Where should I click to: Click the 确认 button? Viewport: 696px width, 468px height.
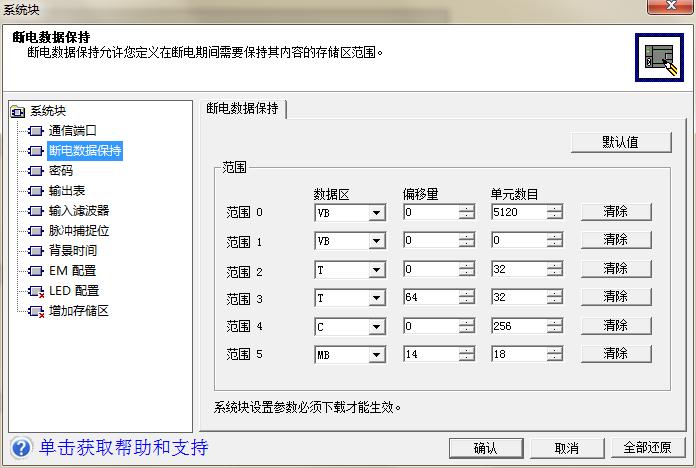coord(486,447)
